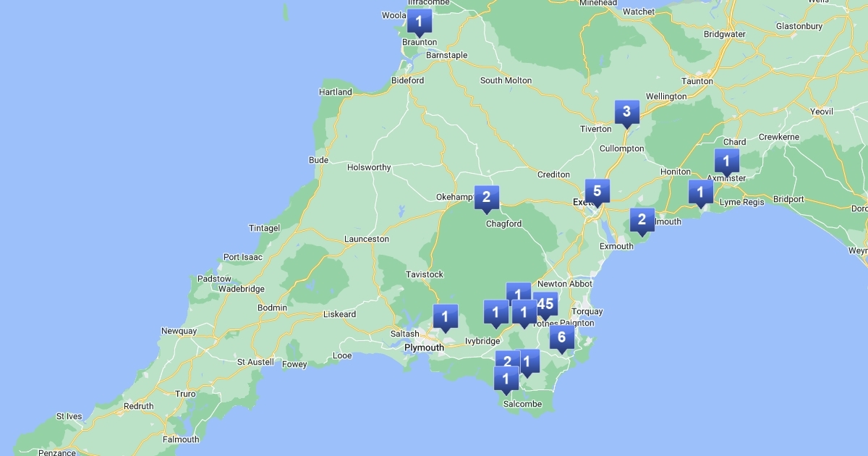This screenshot has width=868, height=456.
Task: Click the Redruth label
Action: tap(138, 406)
